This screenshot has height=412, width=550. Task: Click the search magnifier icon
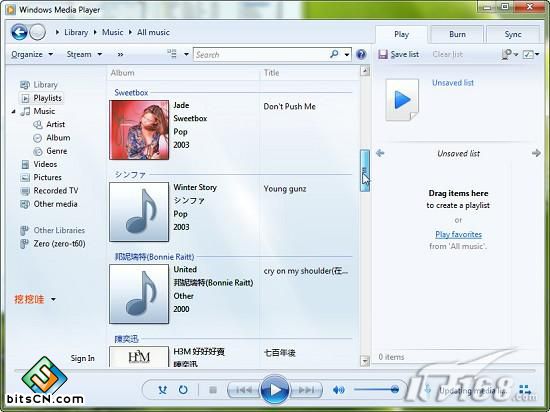(x=334, y=54)
